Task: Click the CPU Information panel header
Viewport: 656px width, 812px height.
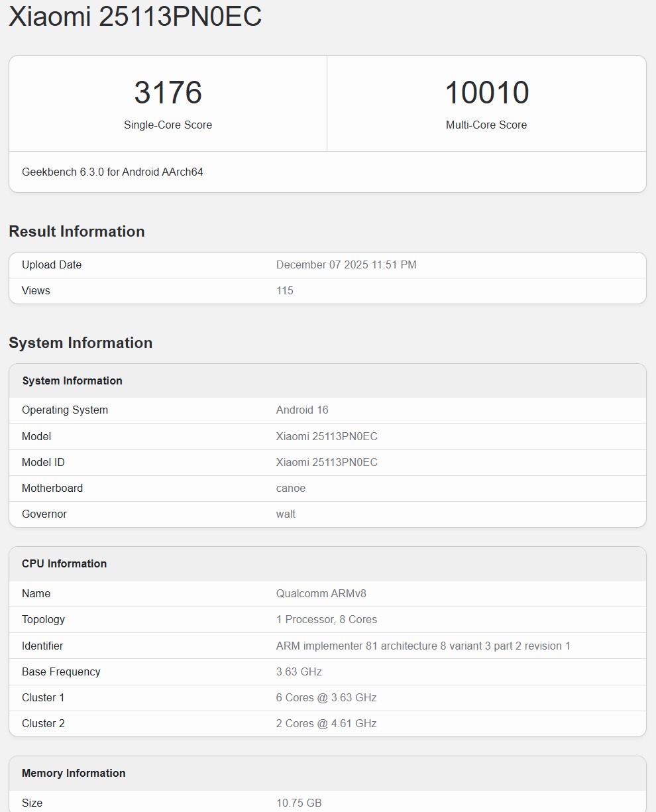Action: point(64,563)
